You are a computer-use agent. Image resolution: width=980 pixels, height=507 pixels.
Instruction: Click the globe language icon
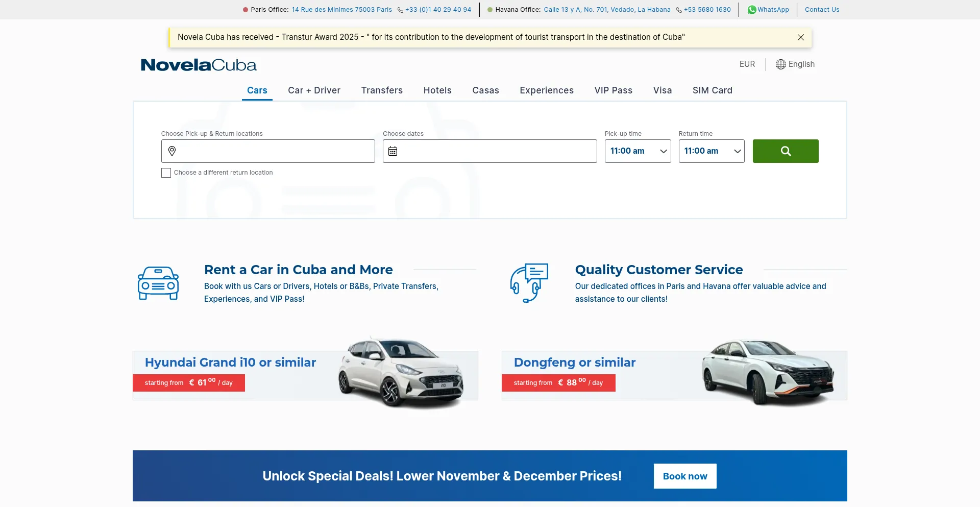click(x=780, y=64)
